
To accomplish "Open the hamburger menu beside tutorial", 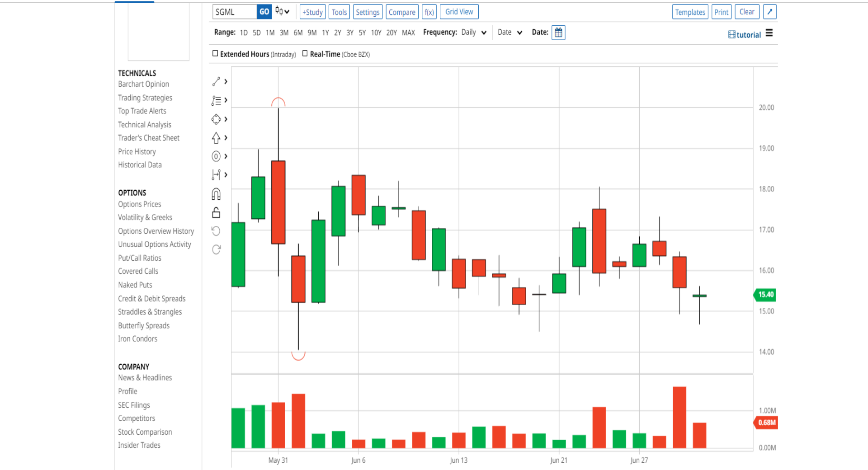I will [x=769, y=33].
